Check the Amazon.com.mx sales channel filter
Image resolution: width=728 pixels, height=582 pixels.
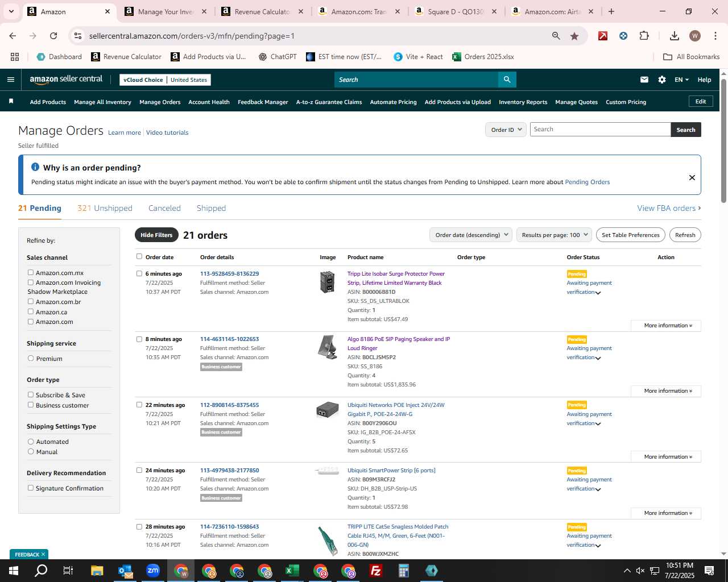[31, 272]
